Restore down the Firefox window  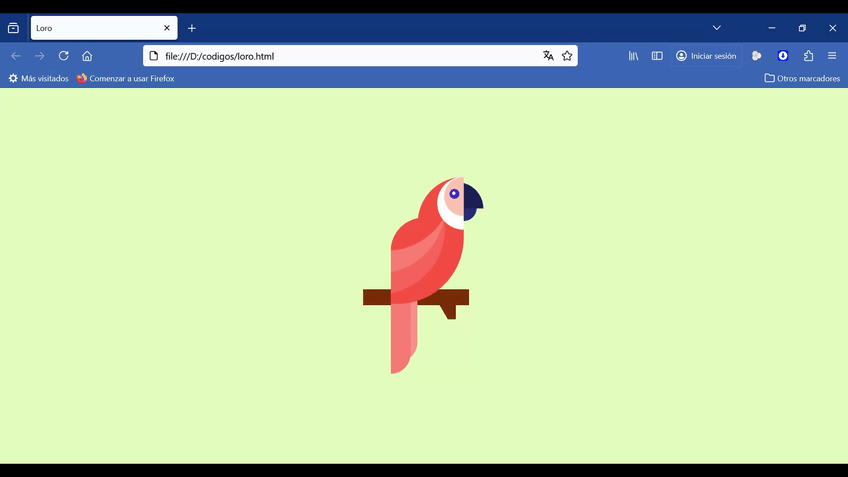(x=802, y=28)
